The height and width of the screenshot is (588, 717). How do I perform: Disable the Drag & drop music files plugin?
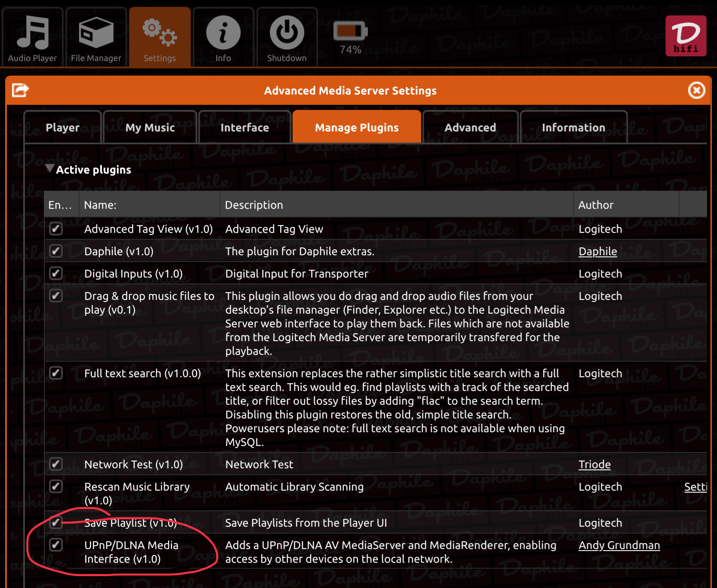(56, 296)
